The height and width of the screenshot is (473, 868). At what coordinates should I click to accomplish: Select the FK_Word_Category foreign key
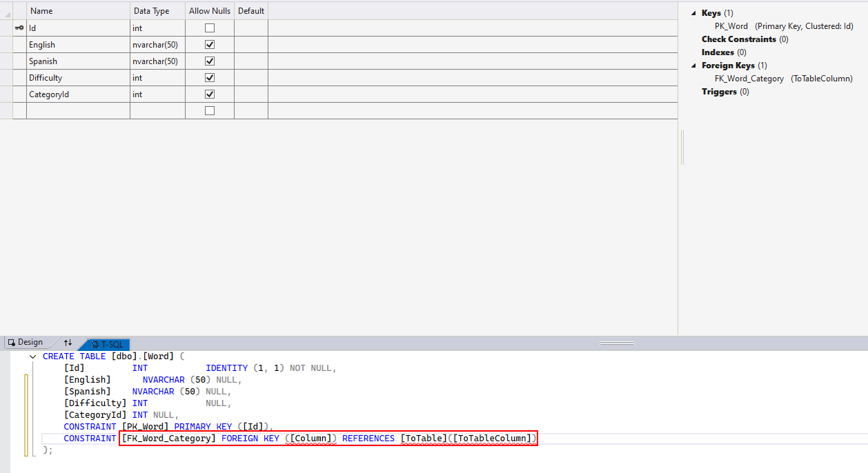[749, 79]
